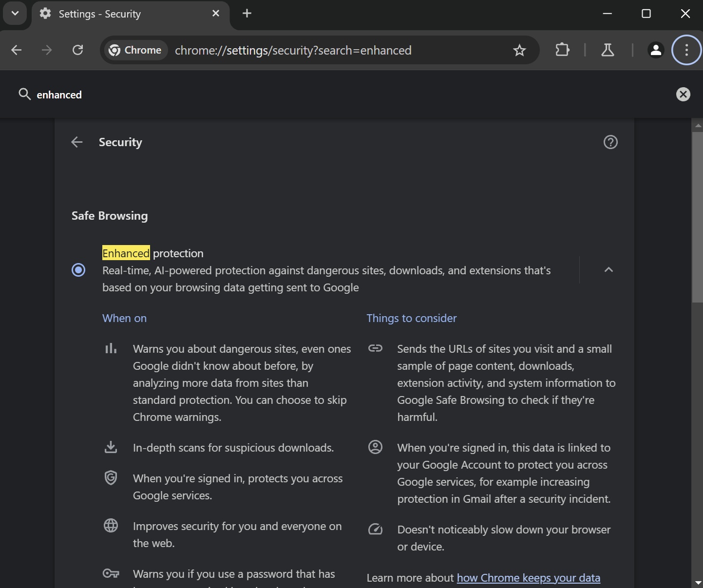Open the Extensions puzzle icon

562,50
